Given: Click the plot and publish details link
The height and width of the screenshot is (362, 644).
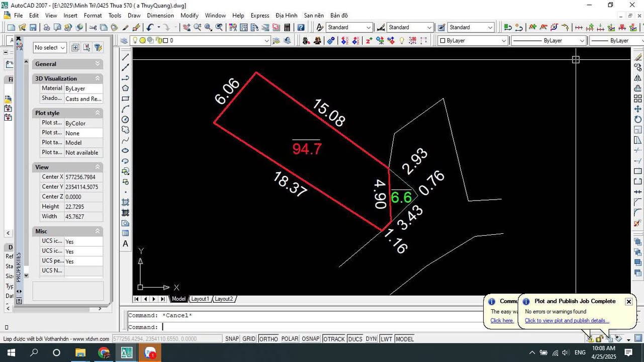Looking at the screenshot, I should (567, 321).
